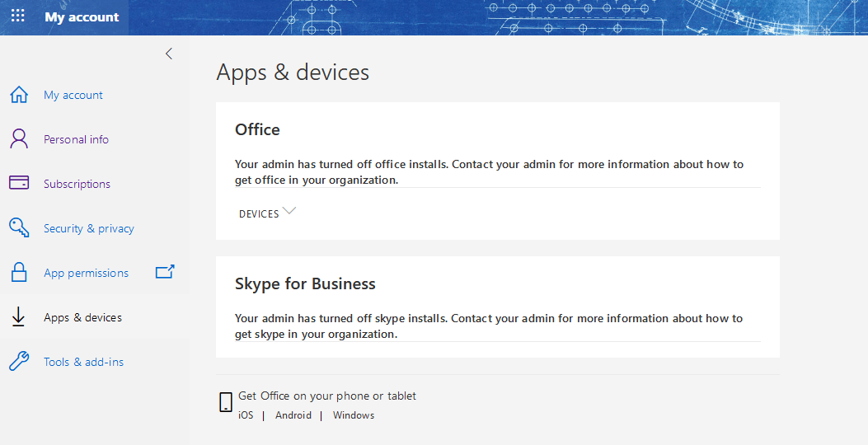Click the phone icon near Get Office
This screenshot has width=868, height=445.
tap(225, 402)
